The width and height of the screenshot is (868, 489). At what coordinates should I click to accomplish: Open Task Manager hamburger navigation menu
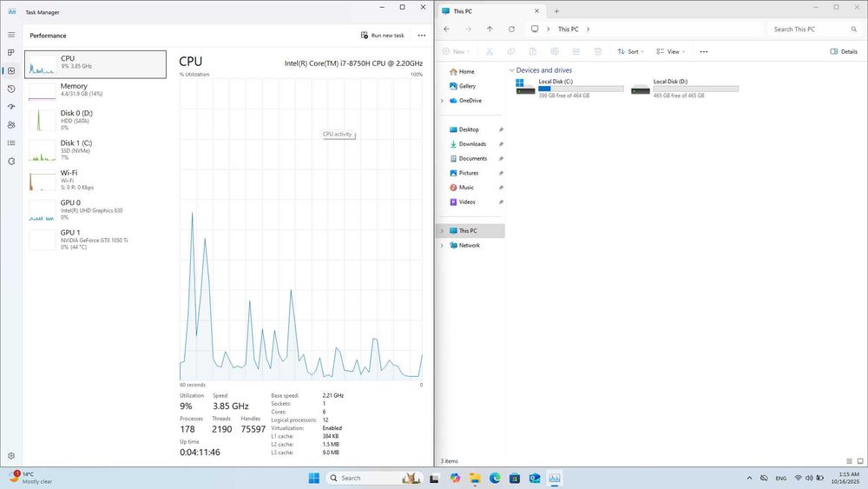[11, 35]
